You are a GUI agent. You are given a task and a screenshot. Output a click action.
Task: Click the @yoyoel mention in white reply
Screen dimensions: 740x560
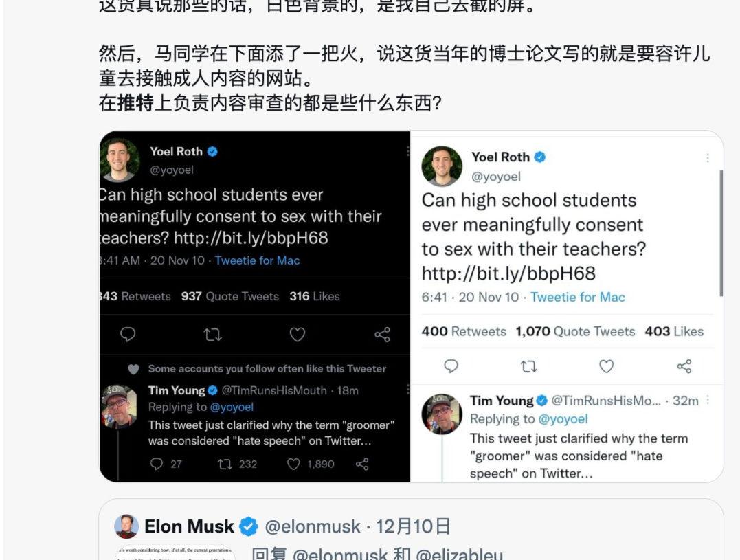(563, 419)
